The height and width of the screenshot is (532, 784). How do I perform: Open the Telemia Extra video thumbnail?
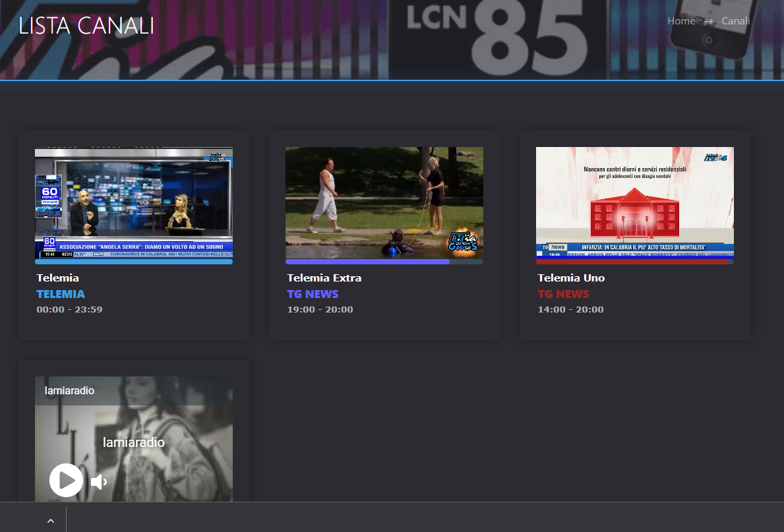pyautogui.click(x=384, y=202)
